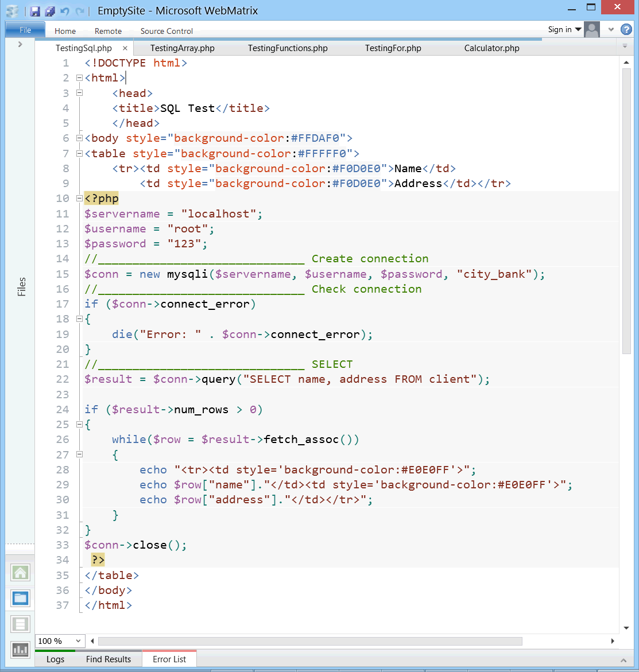Click the Save All icon
The width and height of the screenshot is (639, 672).
(x=50, y=11)
